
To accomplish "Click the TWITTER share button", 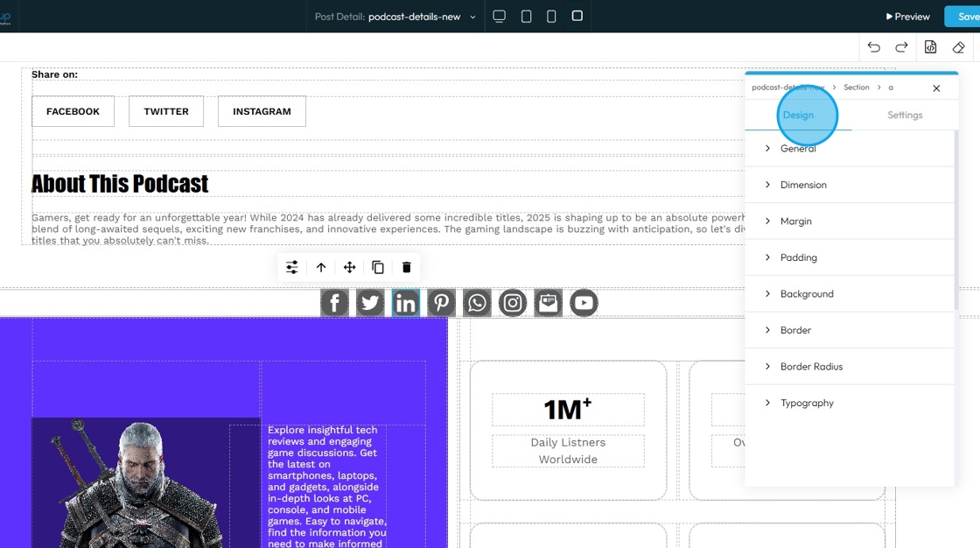I will (x=166, y=111).
